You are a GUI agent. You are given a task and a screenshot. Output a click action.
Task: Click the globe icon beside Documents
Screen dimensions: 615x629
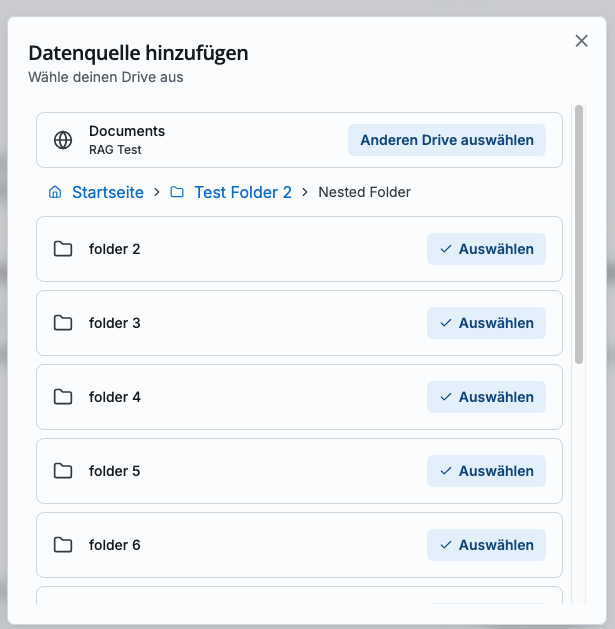pos(63,140)
